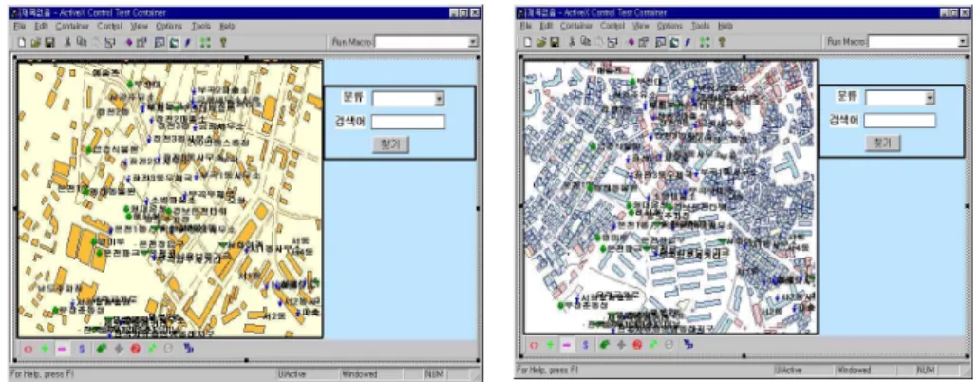This screenshot has height=382, width=980.
Task: Open the Edit menu in left window
Action: (x=41, y=27)
